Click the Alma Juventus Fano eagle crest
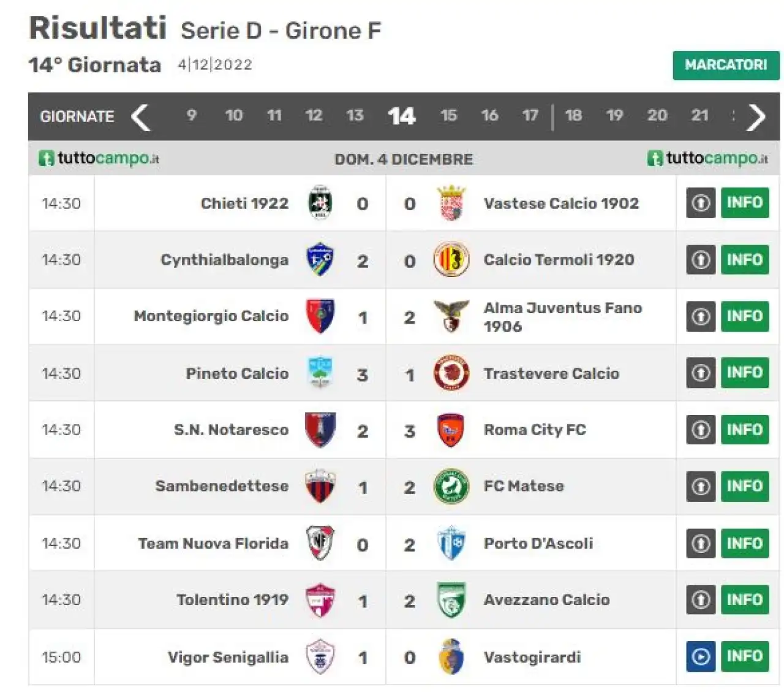 point(451,316)
